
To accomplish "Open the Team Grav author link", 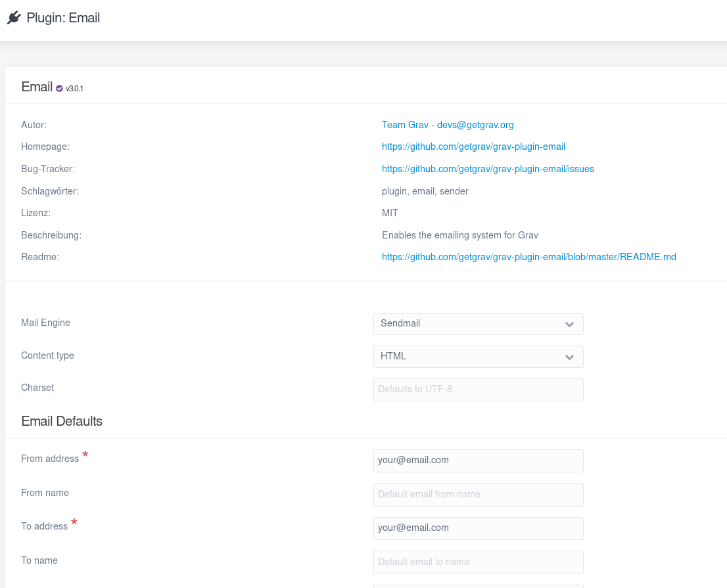I will (405, 125).
